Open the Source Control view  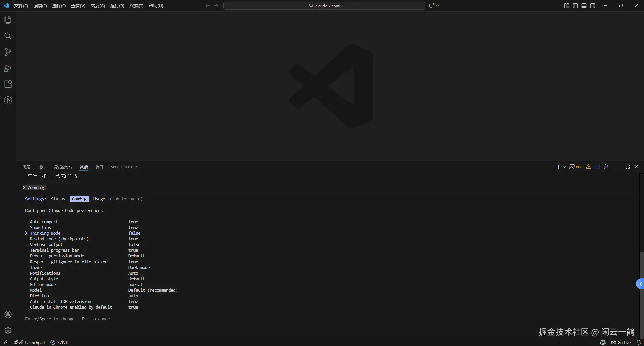tap(8, 52)
